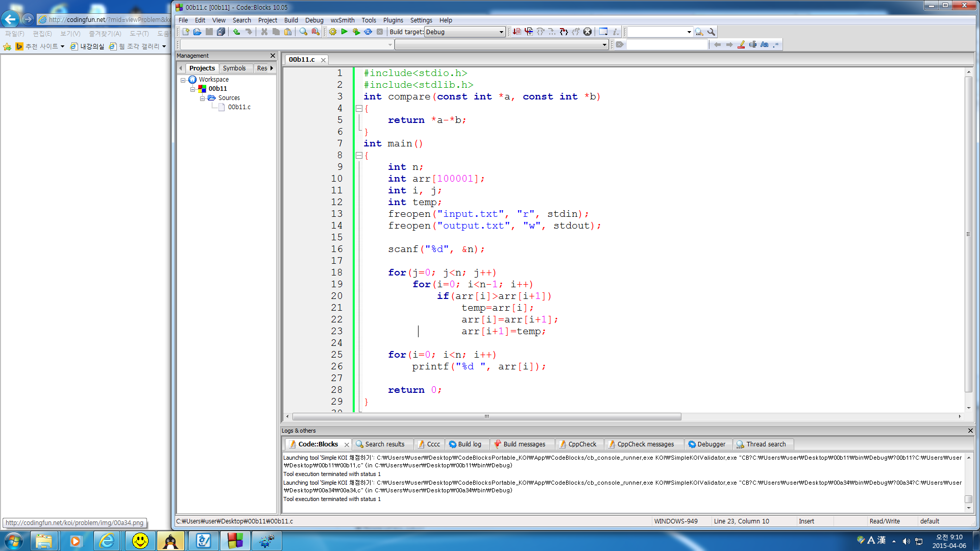The image size is (980, 551).
Task: Close the 00b11.c editor tab
Action: pyautogui.click(x=323, y=60)
